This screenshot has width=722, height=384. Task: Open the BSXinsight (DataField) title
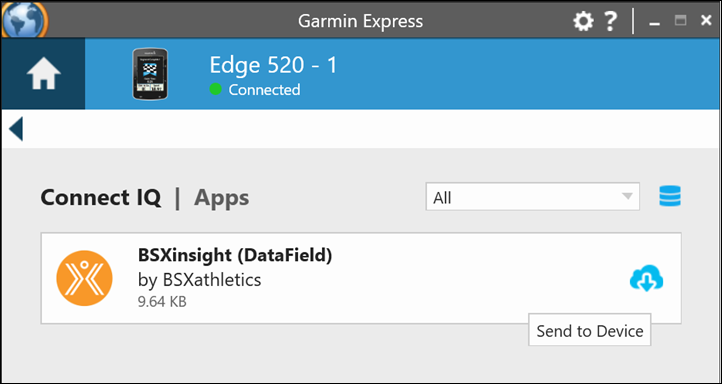coord(235,255)
